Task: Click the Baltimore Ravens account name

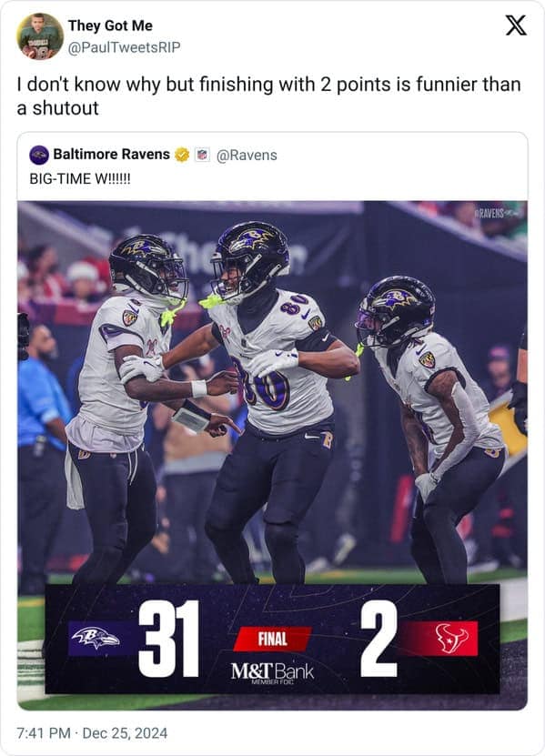Action: tap(111, 155)
